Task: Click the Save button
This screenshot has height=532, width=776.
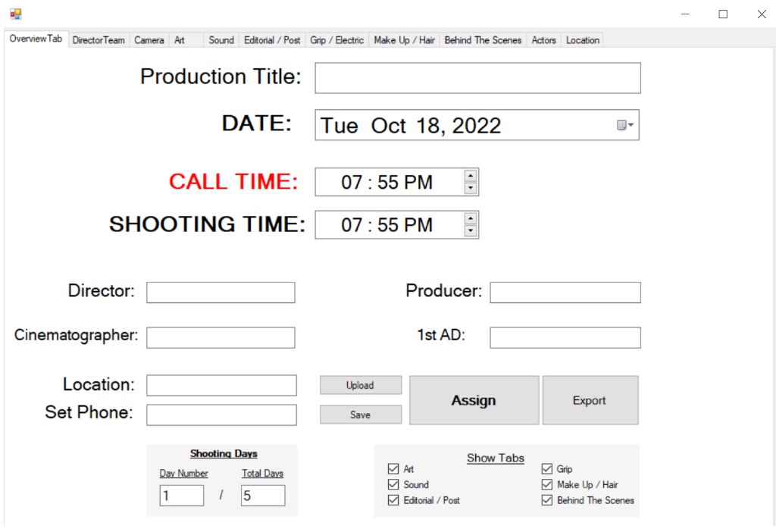Action: [360, 415]
